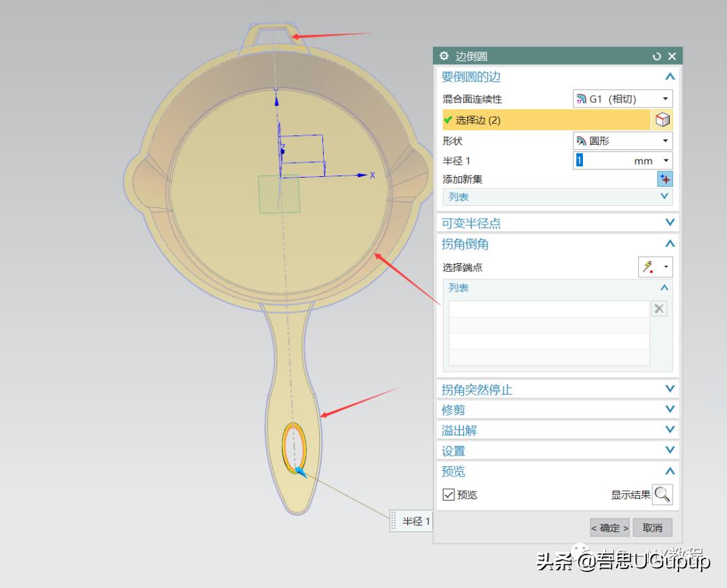727x588 pixels.
Task: Close the 边倒圆 dialog
Action: point(672,57)
